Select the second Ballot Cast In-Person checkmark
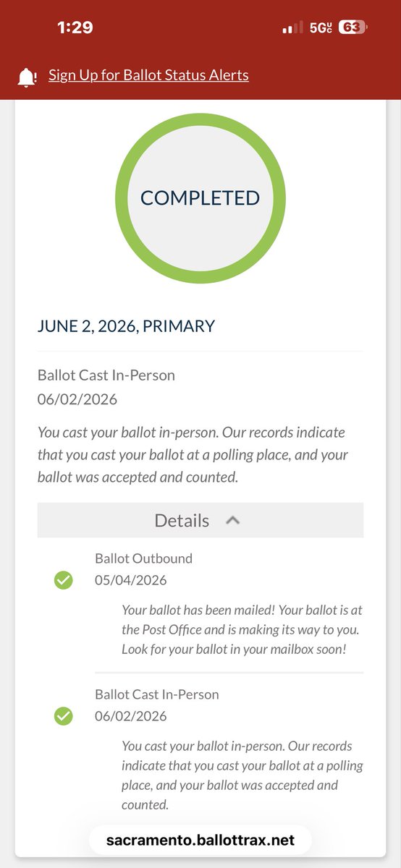The width and height of the screenshot is (401, 868). (x=64, y=716)
